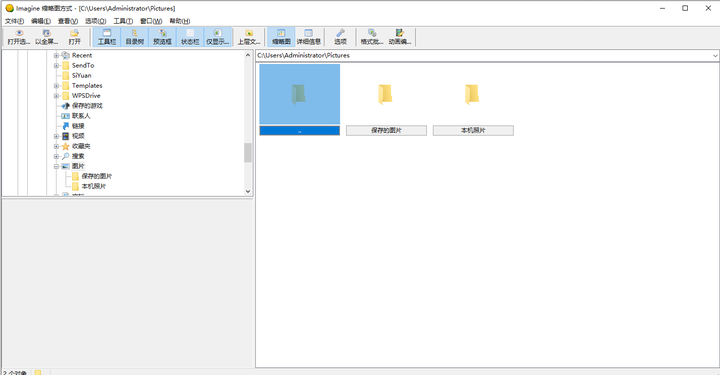The height and width of the screenshot is (375, 720).
Task: Open the 窗口(W) menu
Action: click(151, 21)
